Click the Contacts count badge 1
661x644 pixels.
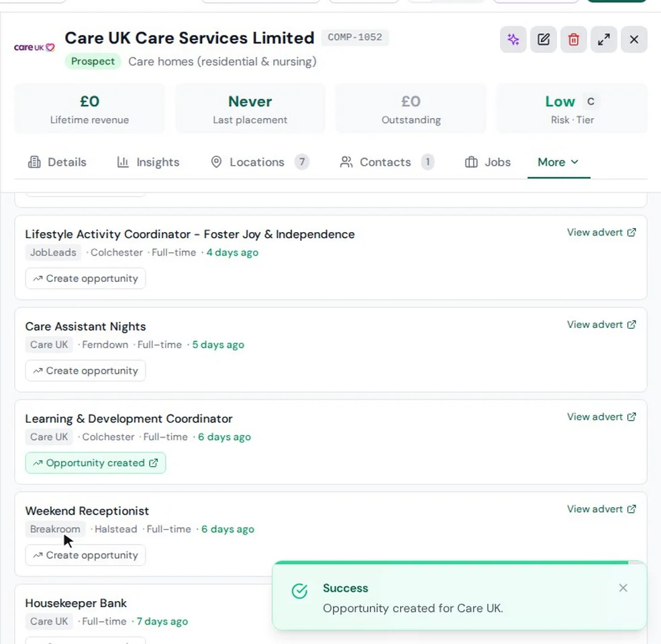(x=427, y=162)
